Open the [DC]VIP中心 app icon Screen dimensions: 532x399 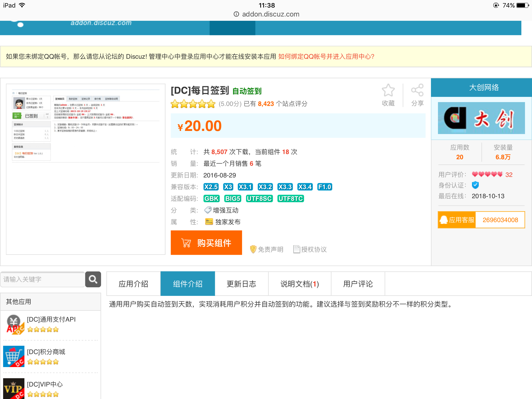pyautogui.click(x=14, y=389)
